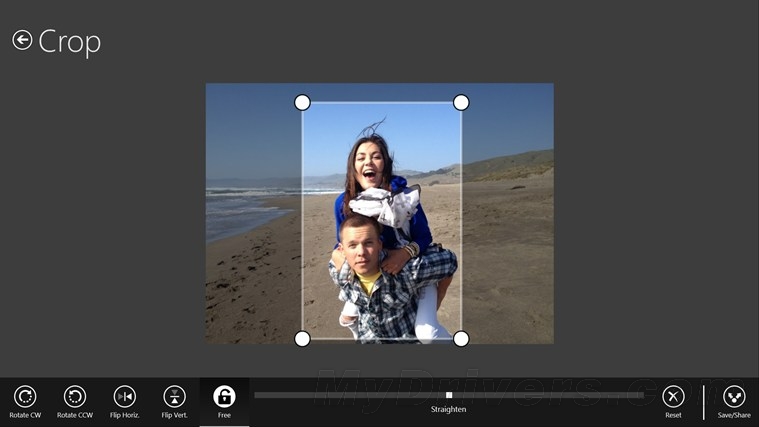Select the Rotate CCW icon
Image resolution: width=759 pixels, height=427 pixels.
click(x=75, y=396)
